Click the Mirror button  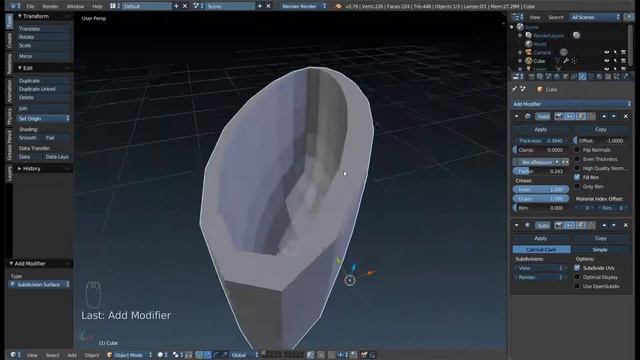(x=43, y=56)
